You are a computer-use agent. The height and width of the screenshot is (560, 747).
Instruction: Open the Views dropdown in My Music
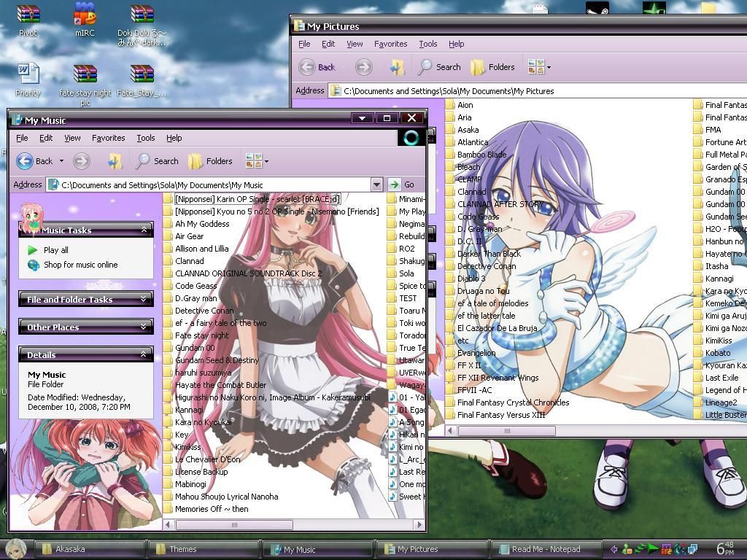point(257,161)
